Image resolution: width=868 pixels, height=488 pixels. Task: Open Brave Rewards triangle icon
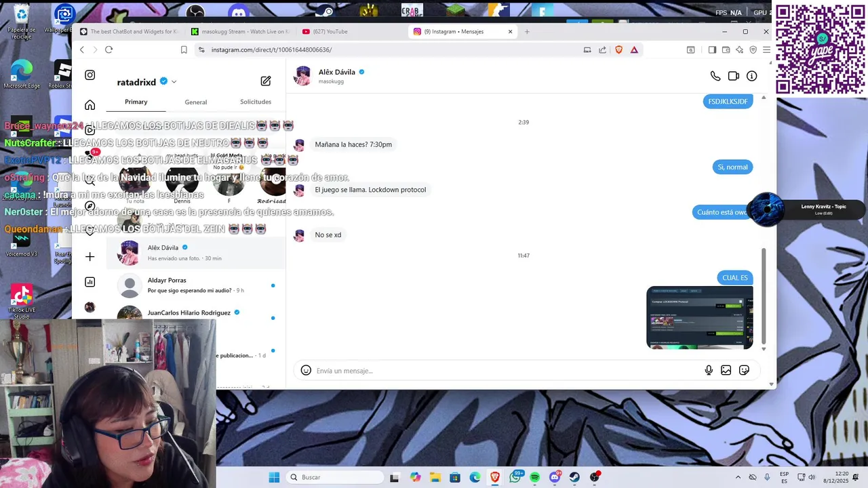(x=634, y=49)
